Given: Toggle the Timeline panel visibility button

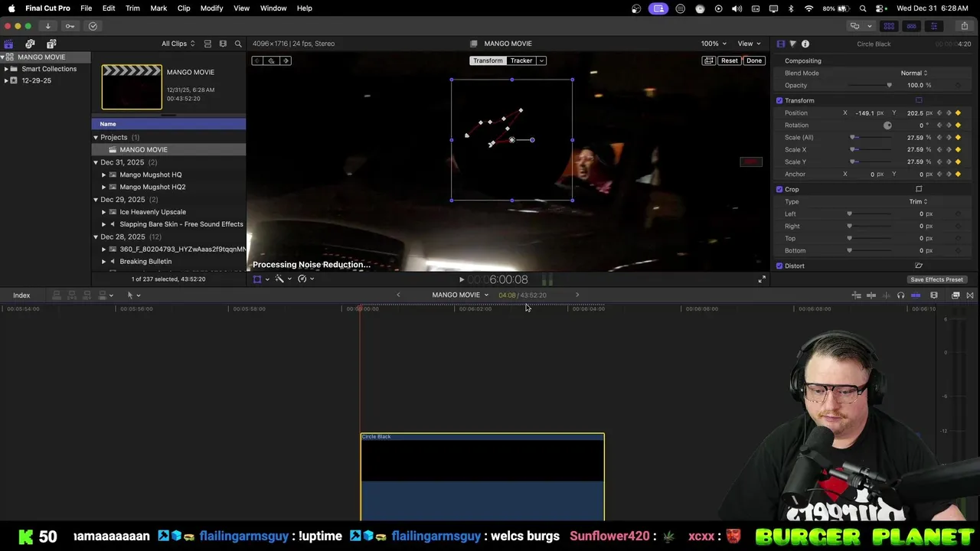Looking at the screenshot, I should pos(911,26).
